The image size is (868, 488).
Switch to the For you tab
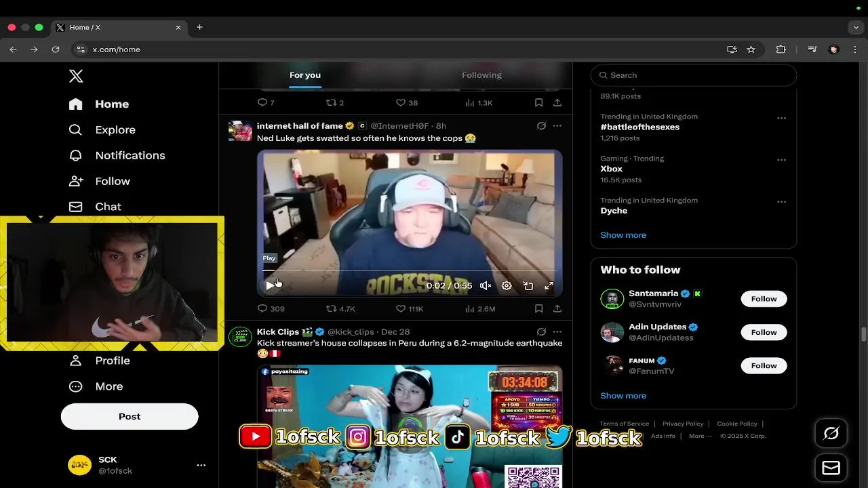[305, 75]
